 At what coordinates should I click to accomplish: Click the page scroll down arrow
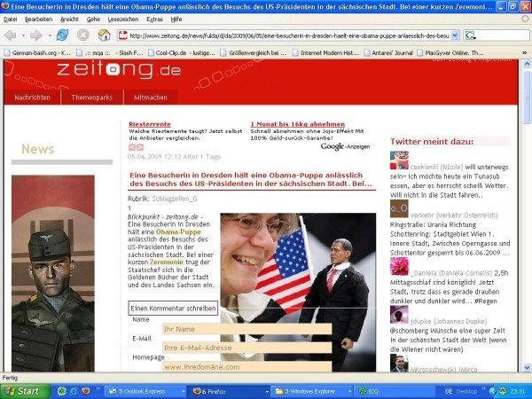pyautogui.click(x=527, y=367)
